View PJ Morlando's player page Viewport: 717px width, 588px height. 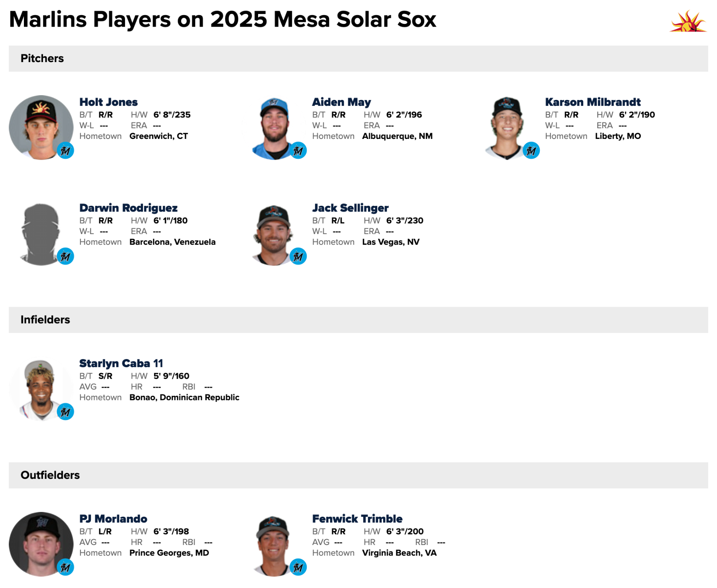[x=113, y=519]
